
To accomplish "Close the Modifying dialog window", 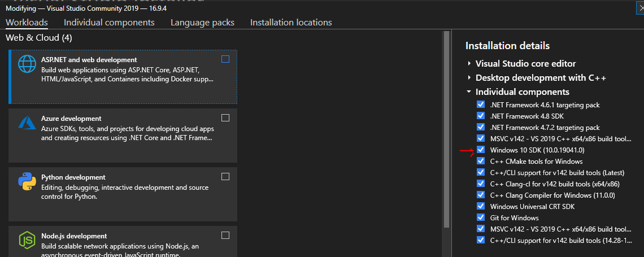I will pyautogui.click(x=639, y=8).
